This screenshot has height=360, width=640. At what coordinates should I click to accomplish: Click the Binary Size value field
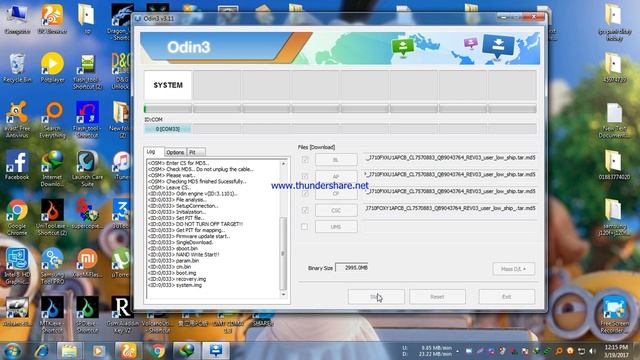tap(351, 268)
